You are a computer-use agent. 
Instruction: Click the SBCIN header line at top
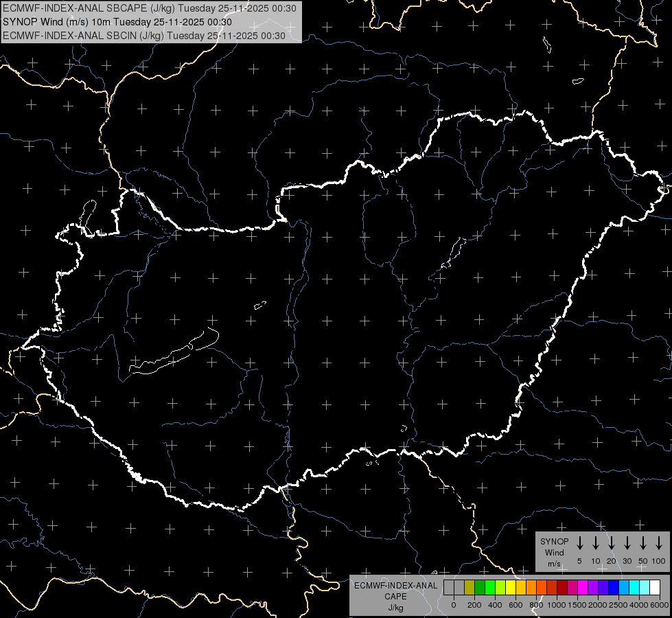pos(144,36)
